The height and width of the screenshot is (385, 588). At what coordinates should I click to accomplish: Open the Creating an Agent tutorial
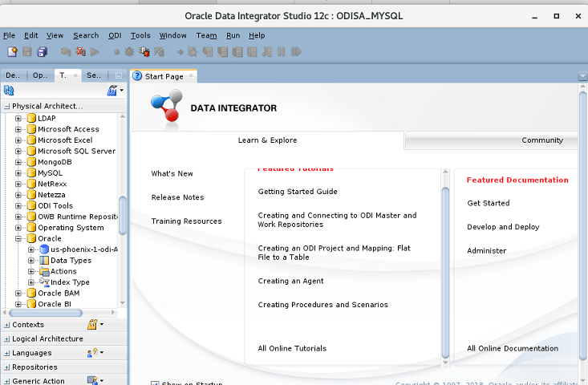click(x=290, y=282)
